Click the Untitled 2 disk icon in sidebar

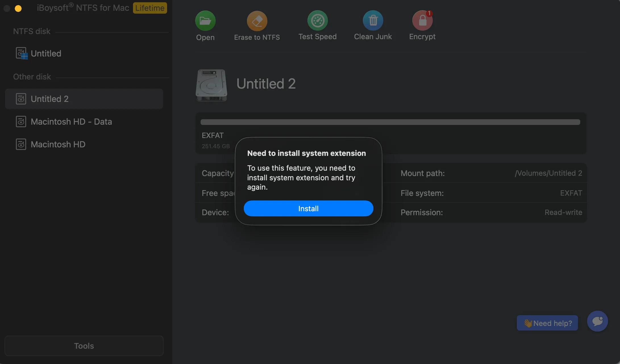[21, 99]
